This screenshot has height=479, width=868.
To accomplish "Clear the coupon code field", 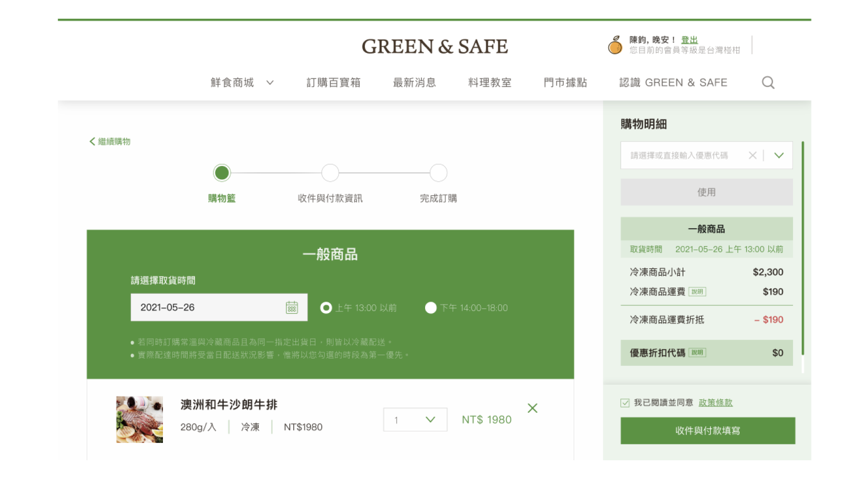I will tap(752, 156).
